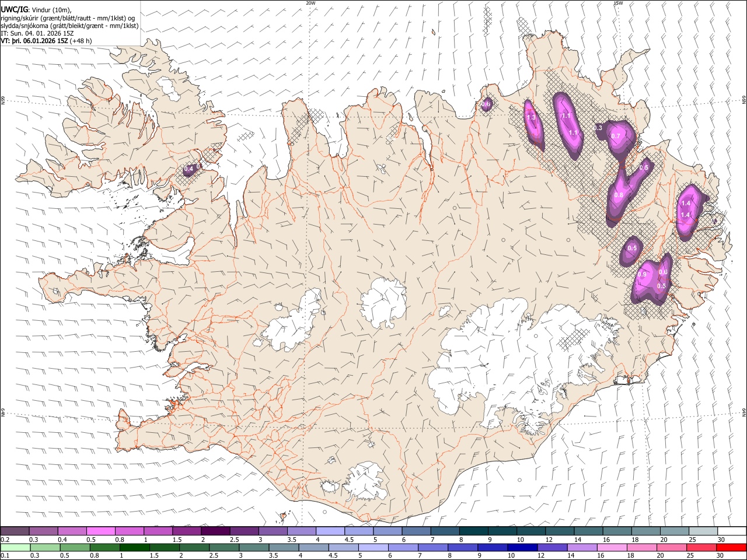This screenshot has height=560, width=747.
Task: Select the palest green 0.1–0.3 swatch, lower legend row
Action: click(15, 547)
